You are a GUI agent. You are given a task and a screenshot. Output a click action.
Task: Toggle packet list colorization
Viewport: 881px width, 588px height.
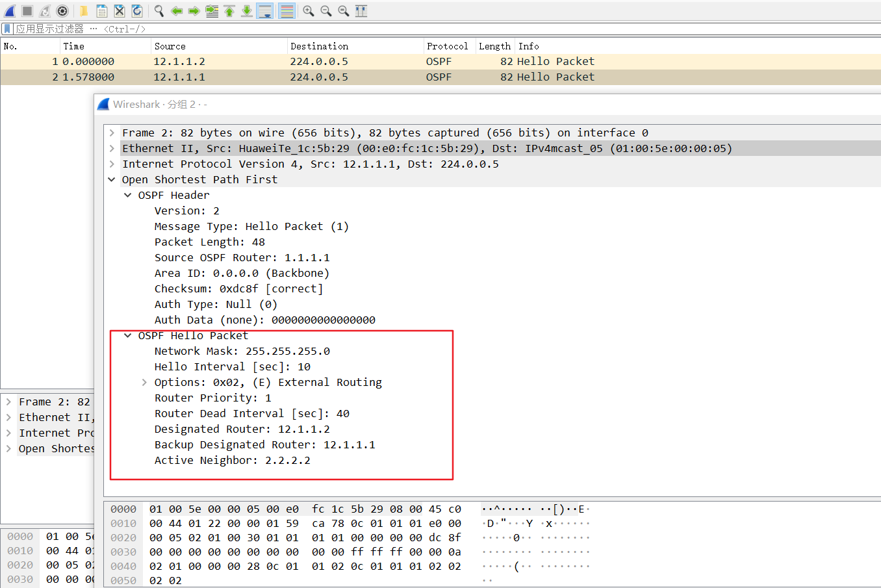click(286, 10)
